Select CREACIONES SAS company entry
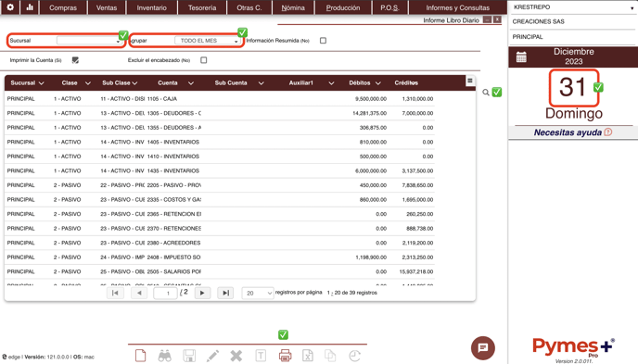Image resolution: width=638 pixels, height=364 pixels. (x=538, y=21)
